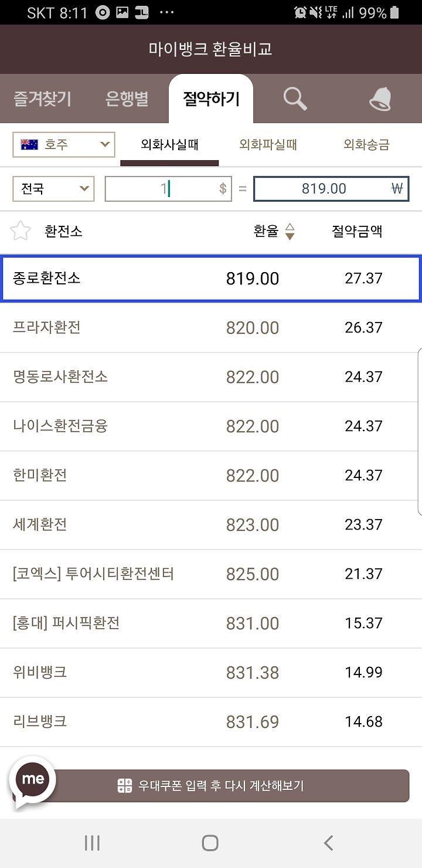Tap the Android home navigation icon
Viewport: 422px width, 868px height.
coord(210,843)
